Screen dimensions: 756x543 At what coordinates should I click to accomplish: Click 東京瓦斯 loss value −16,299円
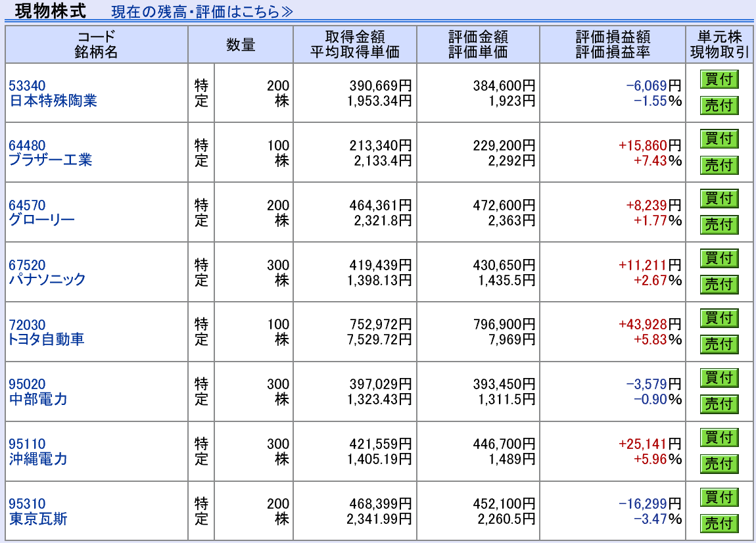point(650,504)
